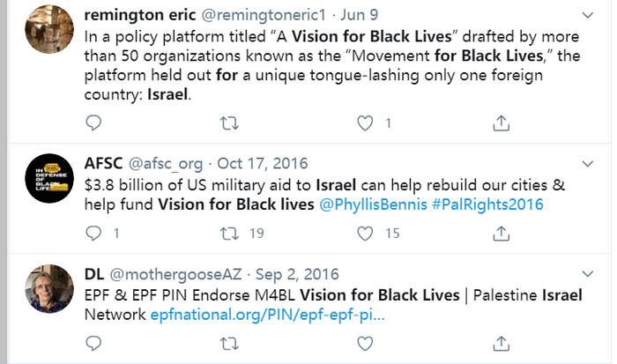Share DL's tweet
Screen dimensions: 617x364
pyautogui.click(x=501, y=342)
